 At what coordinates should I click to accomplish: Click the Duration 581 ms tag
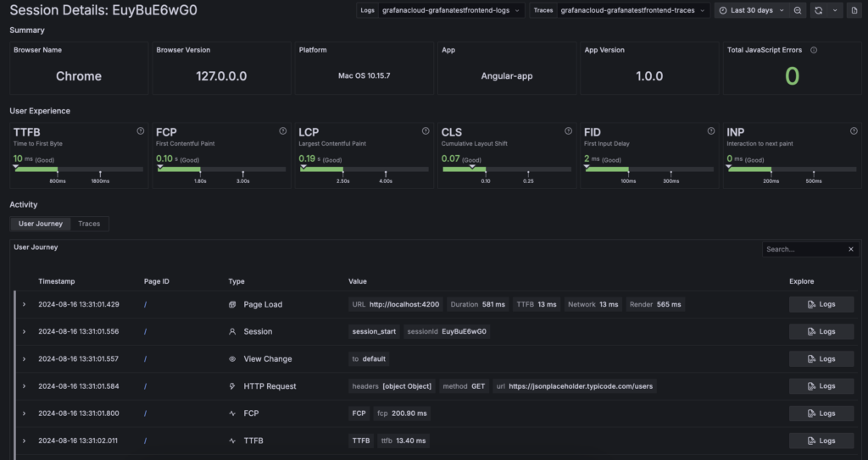[x=478, y=304]
